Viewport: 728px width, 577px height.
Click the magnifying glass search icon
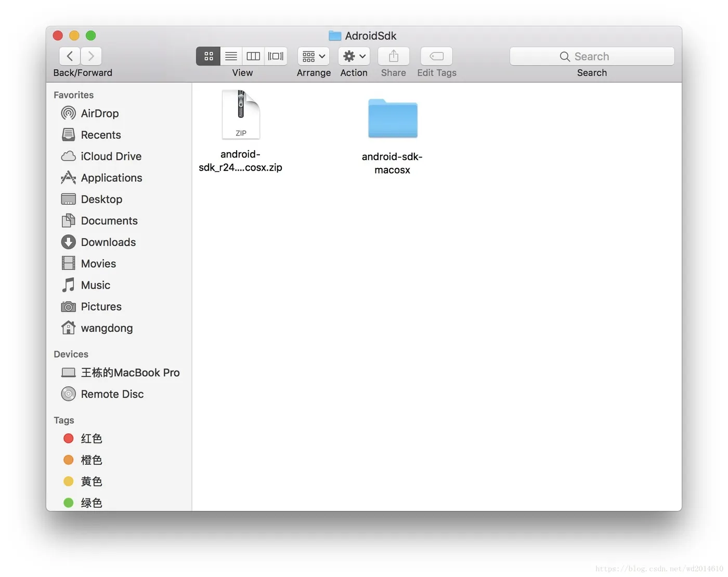coord(565,57)
